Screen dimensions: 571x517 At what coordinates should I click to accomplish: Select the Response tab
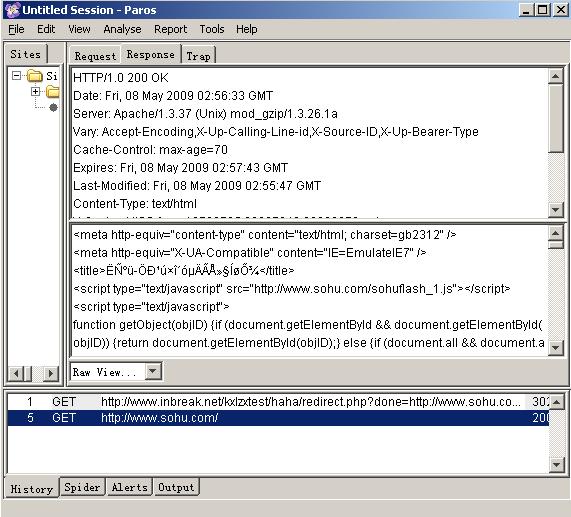[150, 55]
